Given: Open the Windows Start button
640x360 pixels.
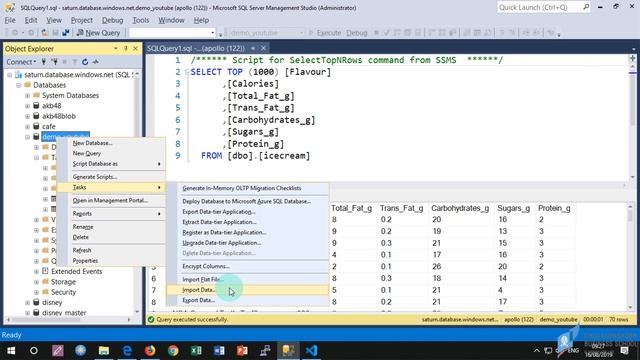Looking at the screenshot, I should pos(11,351).
